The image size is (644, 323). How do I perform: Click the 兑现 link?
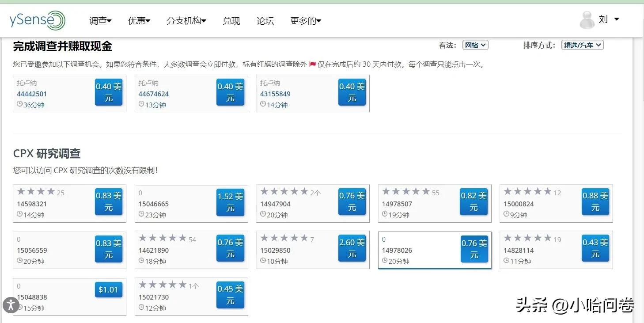click(231, 21)
